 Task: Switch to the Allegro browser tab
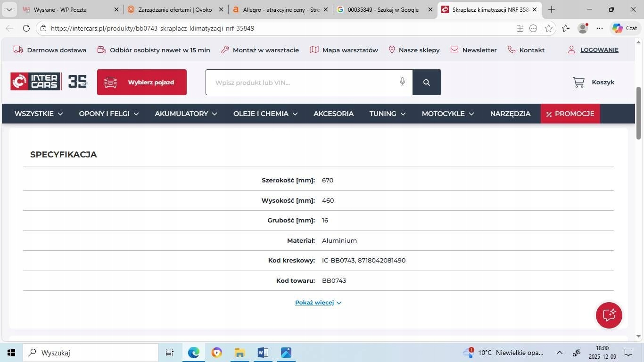pyautogui.click(x=281, y=9)
